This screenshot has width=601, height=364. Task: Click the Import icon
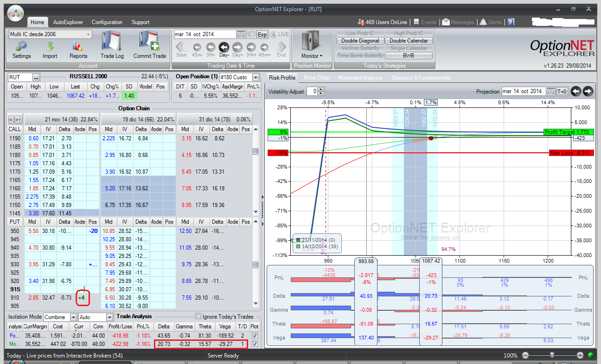tap(50, 47)
